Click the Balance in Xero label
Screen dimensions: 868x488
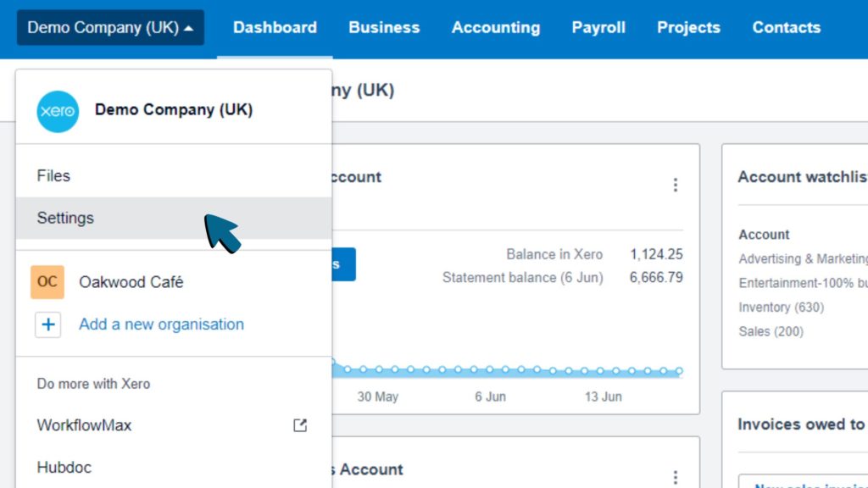pyautogui.click(x=554, y=254)
